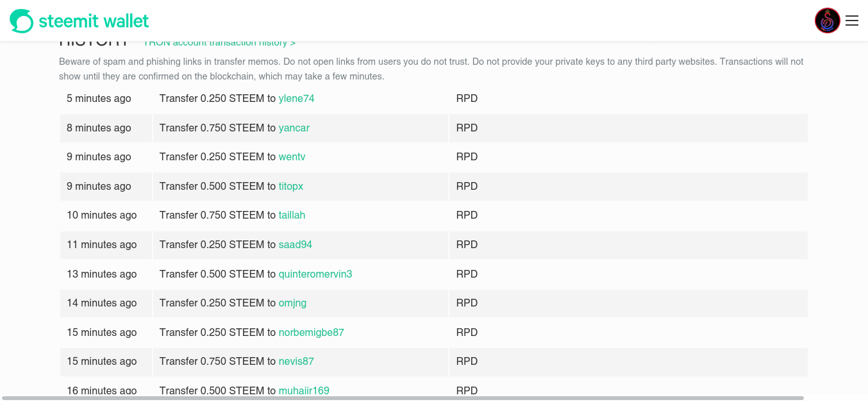
Task: Open the hamburger menu icon
Action: [x=852, y=21]
